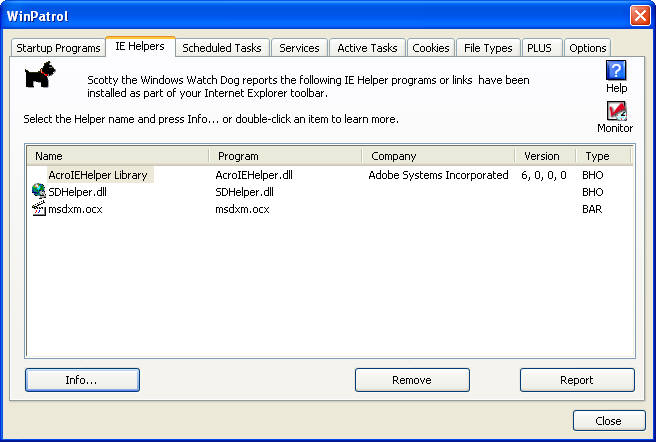Screen dimensions: 656x442
Task: Open the Scheduled Tasks tab
Action: point(222,48)
